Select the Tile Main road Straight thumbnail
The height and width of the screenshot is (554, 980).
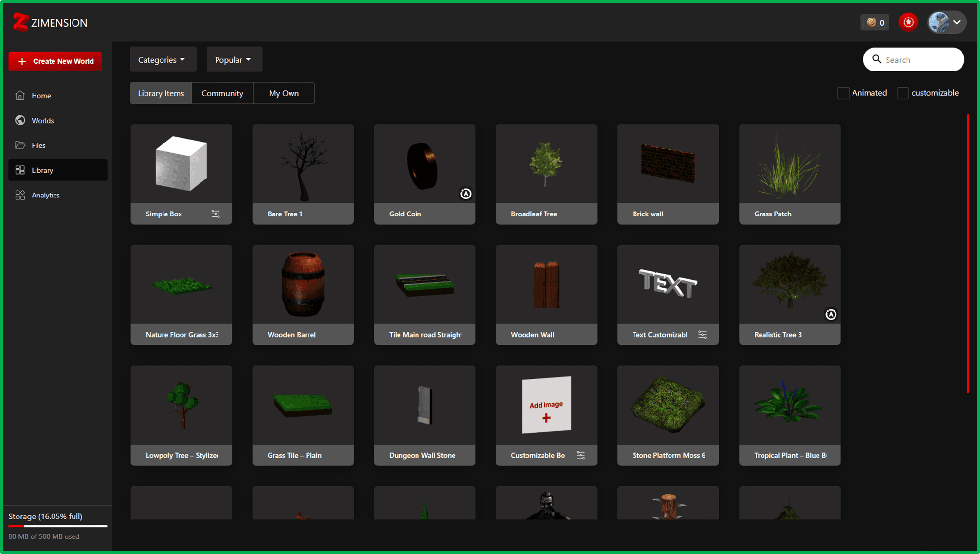point(424,285)
